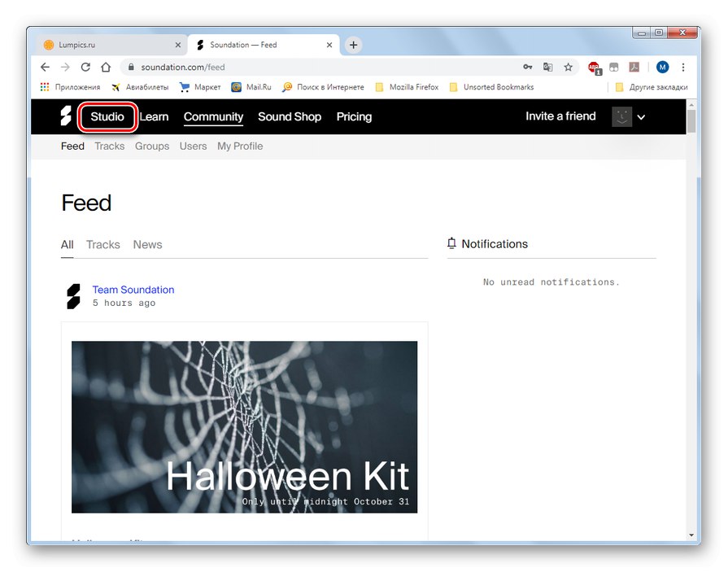The image size is (728, 572).
Task: Open the Авиабилеты bookmark
Action: coord(140,87)
